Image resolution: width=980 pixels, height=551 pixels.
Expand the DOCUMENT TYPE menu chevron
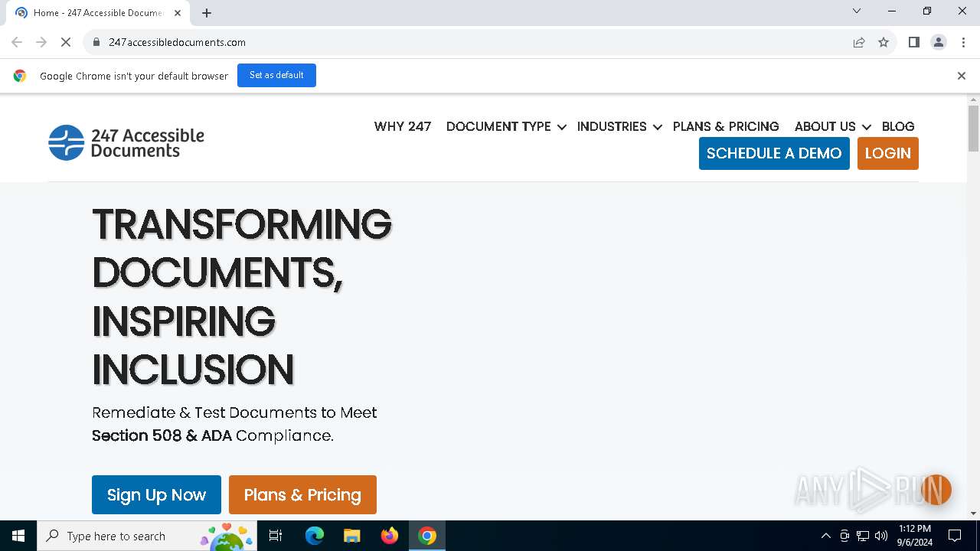562,127
